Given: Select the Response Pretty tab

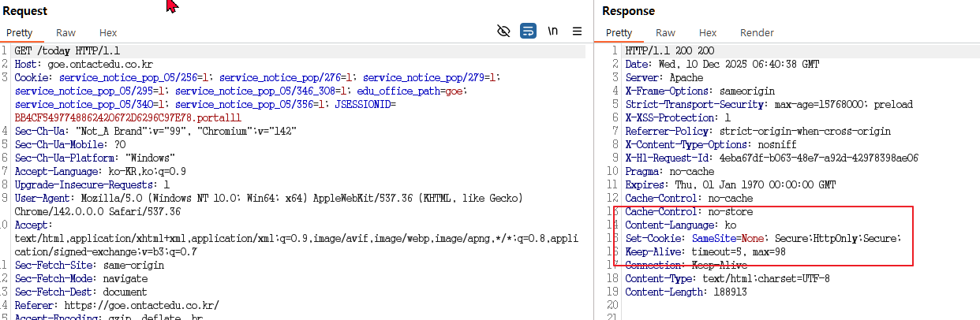Looking at the screenshot, I should tap(619, 32).
